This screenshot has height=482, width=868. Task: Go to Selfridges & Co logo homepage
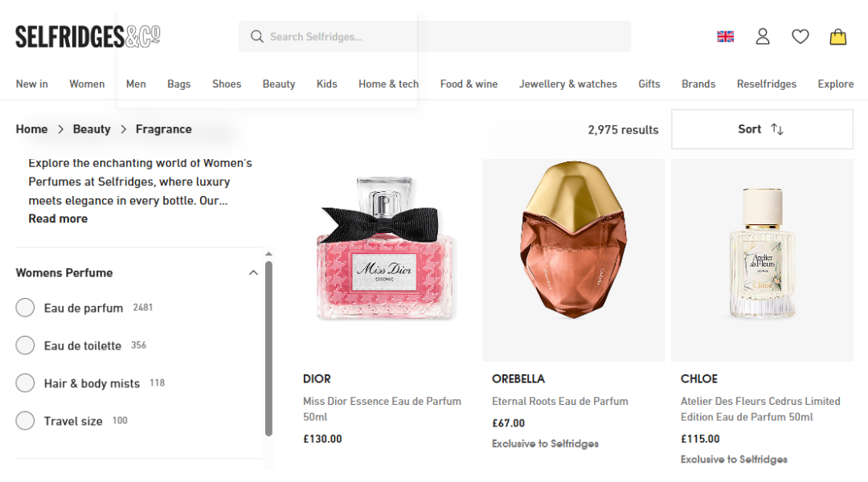pos(88,36)
